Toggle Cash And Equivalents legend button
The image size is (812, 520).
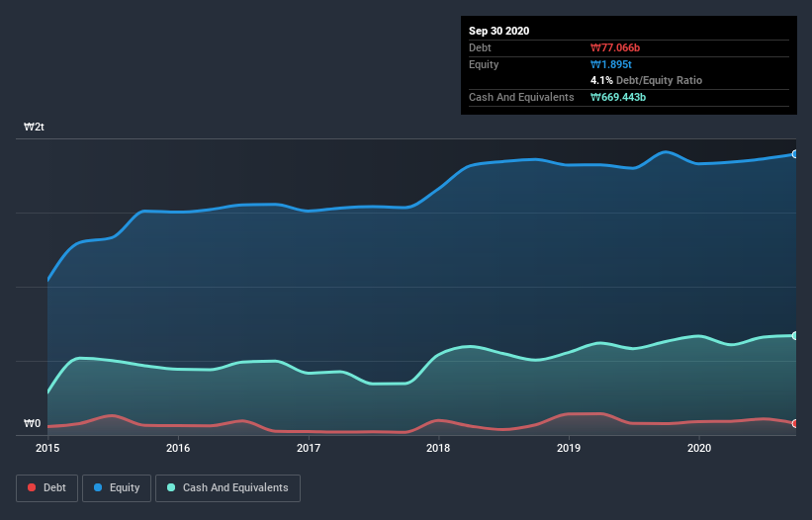point(227,488)
